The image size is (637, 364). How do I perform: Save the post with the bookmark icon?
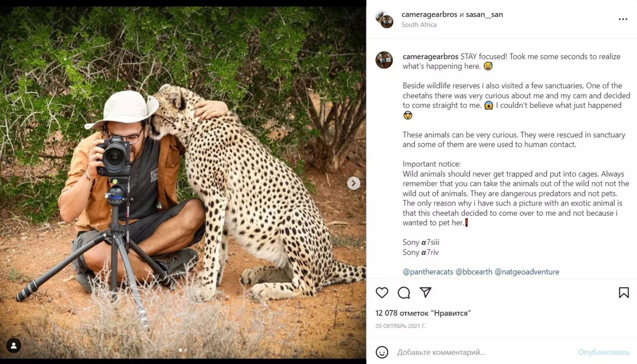coord(623,293)
